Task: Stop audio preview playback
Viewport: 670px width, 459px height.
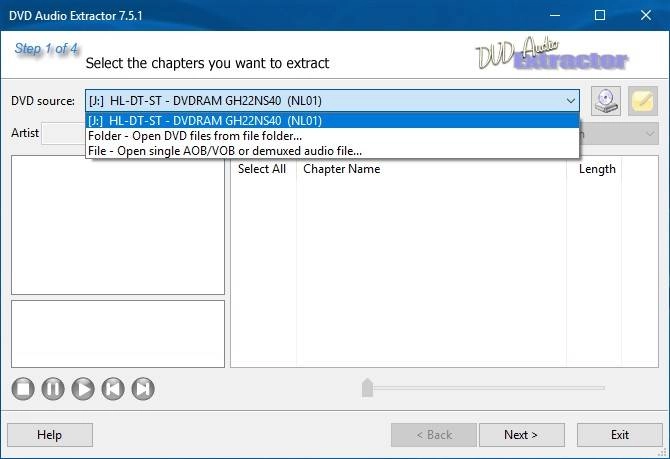Action: [23, 389]
